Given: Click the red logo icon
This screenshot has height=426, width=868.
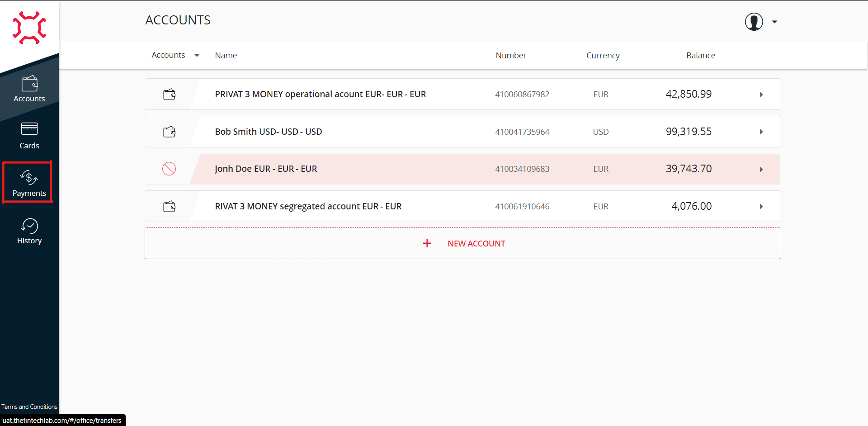Looking at the screenshot, I should (x=29, y=28).
